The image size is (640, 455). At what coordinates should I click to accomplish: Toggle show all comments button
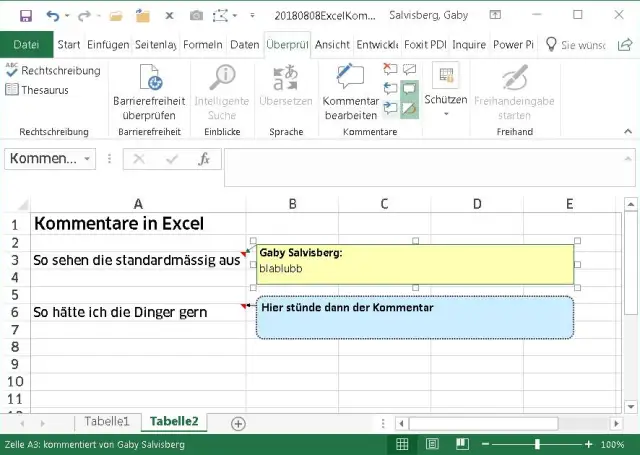click(x=409, y=89)
